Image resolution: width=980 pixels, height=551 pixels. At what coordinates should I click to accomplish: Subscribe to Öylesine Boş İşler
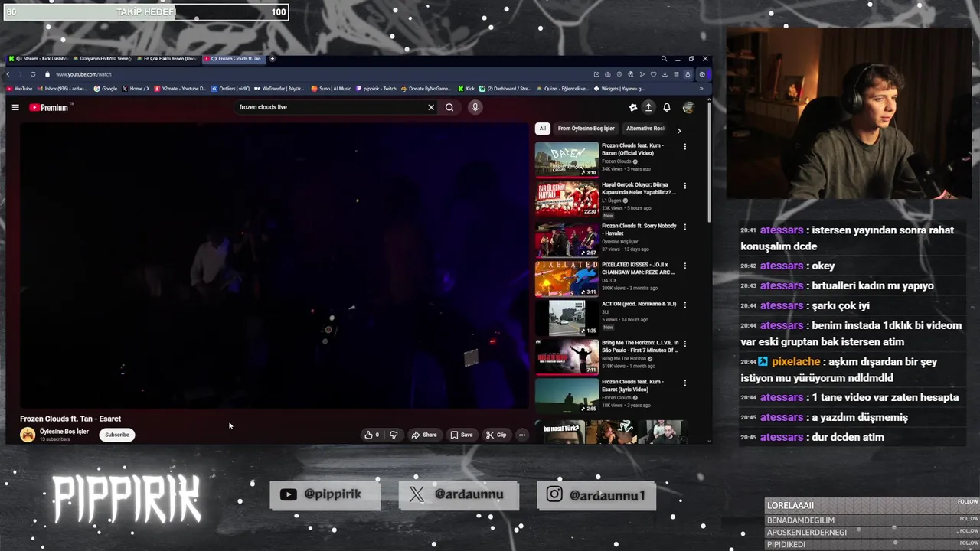[117, 435]
